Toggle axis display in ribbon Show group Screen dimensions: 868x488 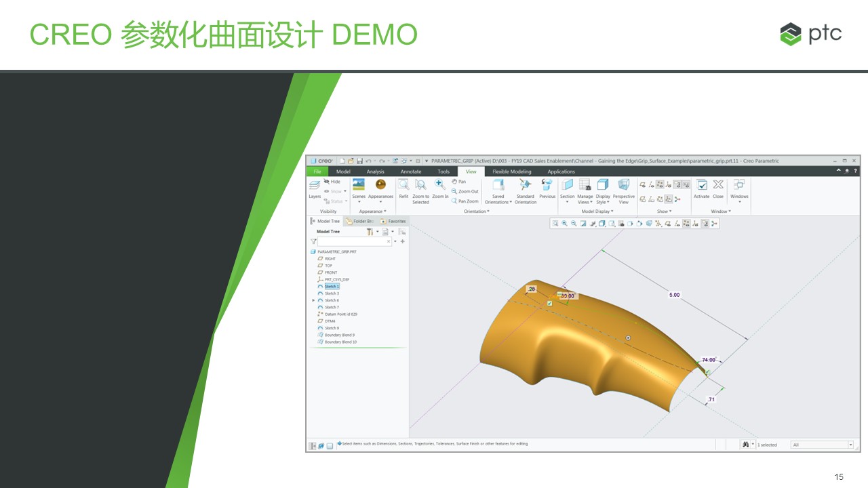[651, 184]
